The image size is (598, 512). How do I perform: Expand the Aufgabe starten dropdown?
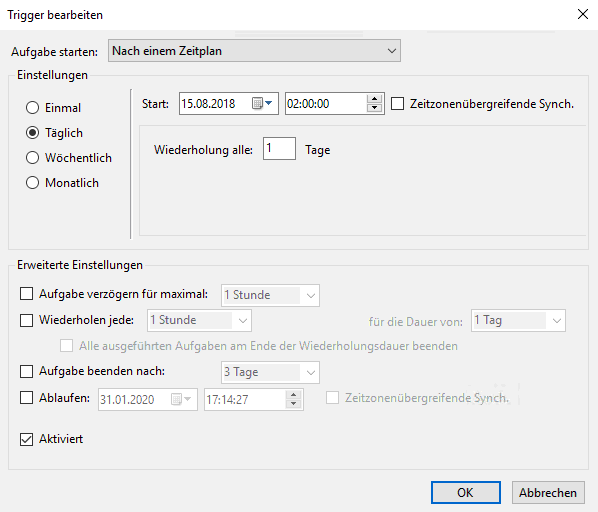(x=254, y=51)
